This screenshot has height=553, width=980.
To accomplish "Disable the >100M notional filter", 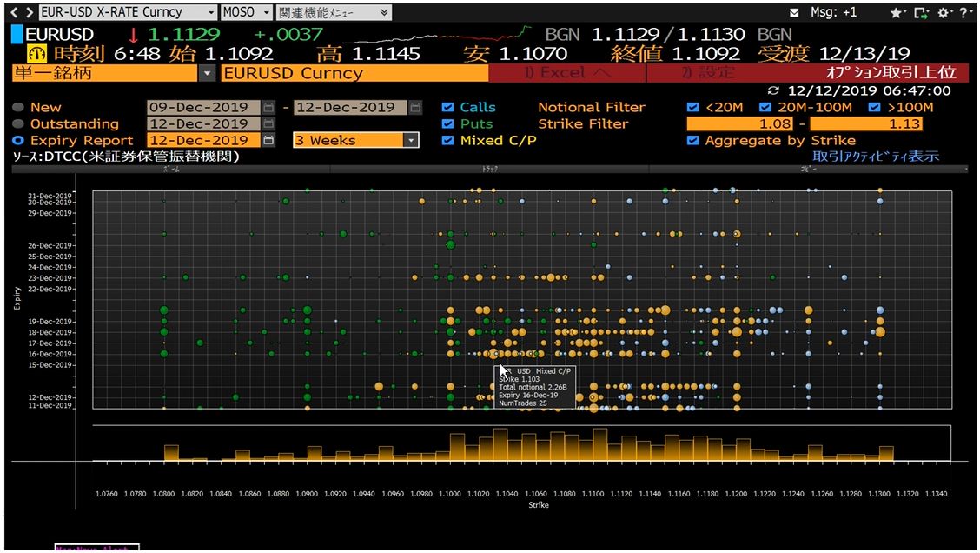I will coord(873,107).
